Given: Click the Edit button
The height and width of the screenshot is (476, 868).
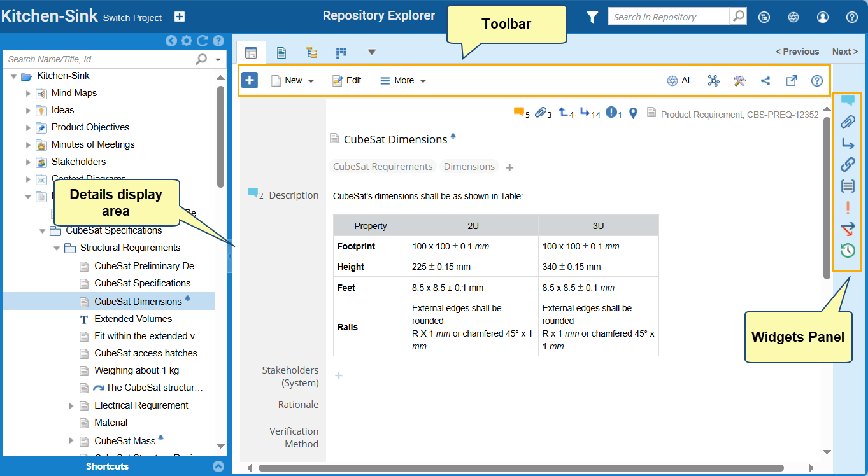Looking at the screenshot, I should [347, 81].
